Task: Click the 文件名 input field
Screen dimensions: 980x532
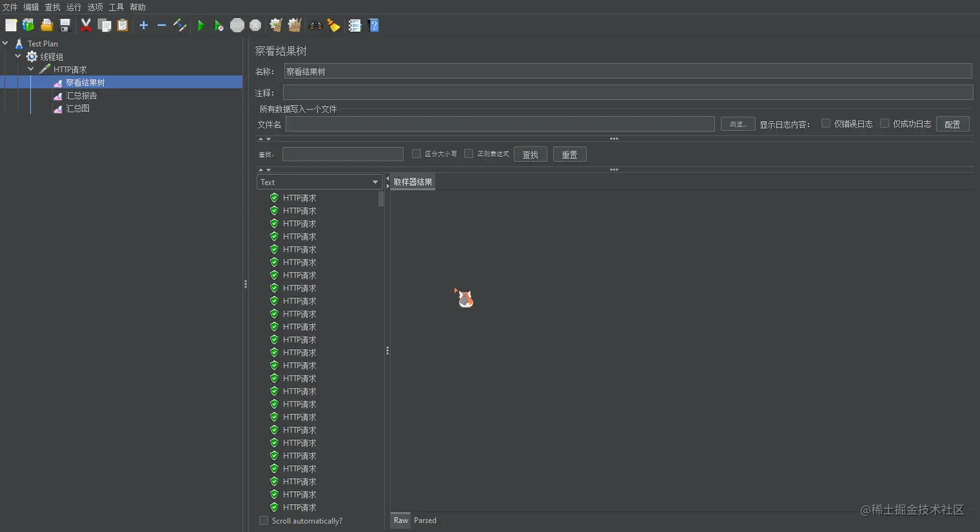Action: [500, 124]
